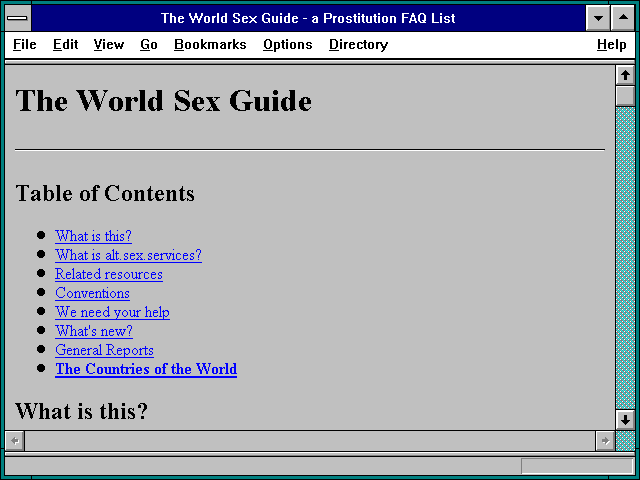
Task: Open the Options menu
Action: click(287, 44)
